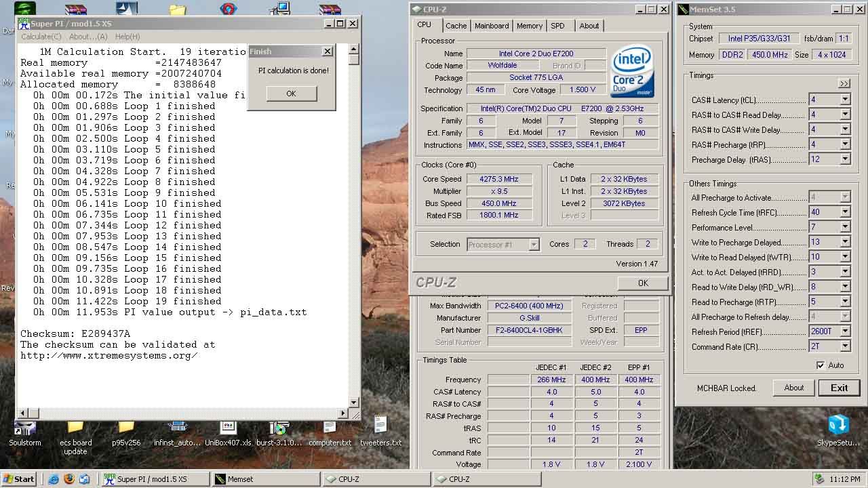This screenshot has height=488, width=868.
Task: Open the ecs board update folder
Action: pos(75,427)
